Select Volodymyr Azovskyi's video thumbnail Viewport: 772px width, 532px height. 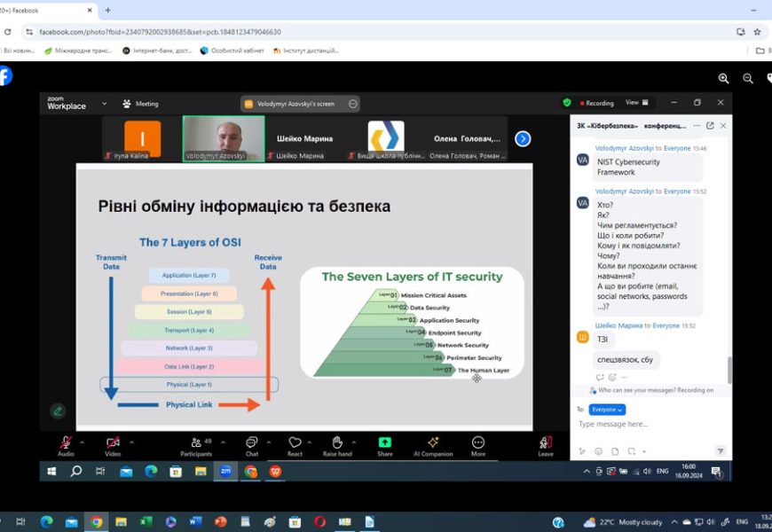[224, 138]
